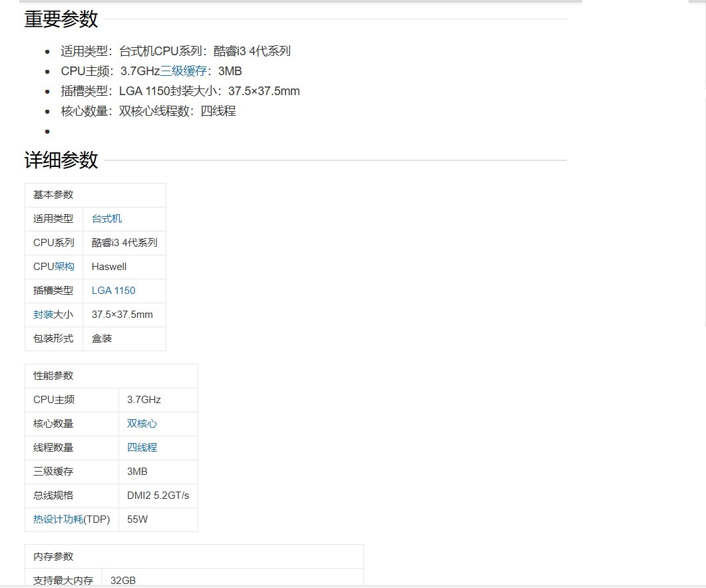The width and height of the screenshot is (706, 588).
Task: Open the 三级缓存 link in 重要参数 list
Action: [x=184, y=71]
